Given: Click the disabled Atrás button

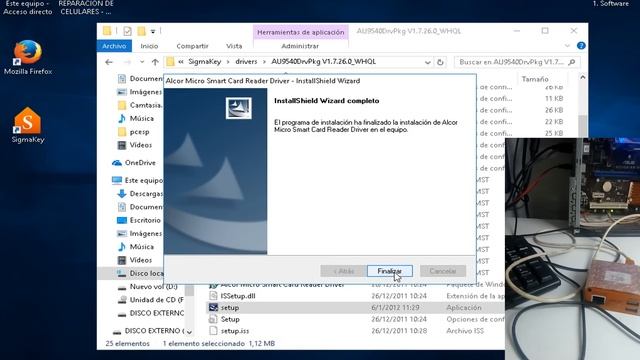Looking at the screenshot, I should click(x=343, y=271).
